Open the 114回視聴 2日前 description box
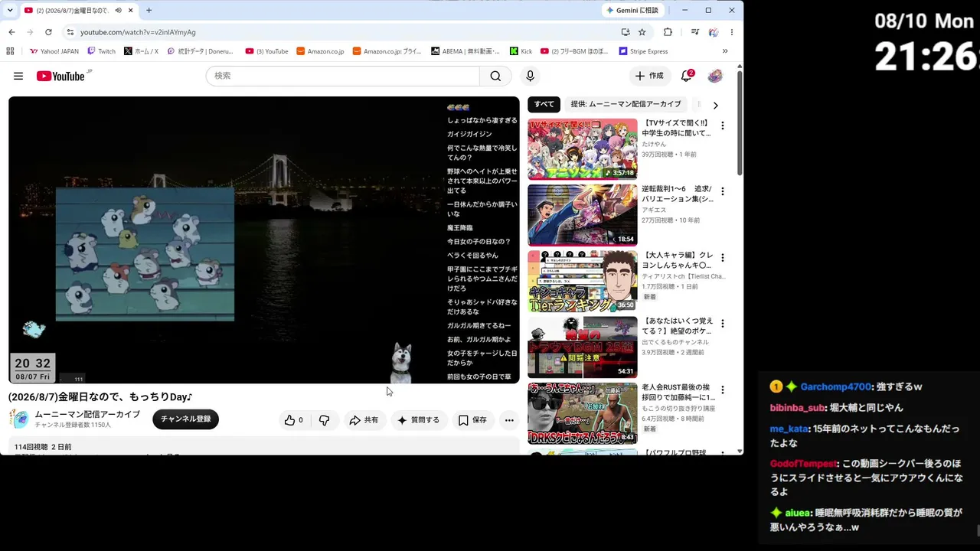Image resolution: width=980 pixels, height=551 pixels. click(264, 447)
